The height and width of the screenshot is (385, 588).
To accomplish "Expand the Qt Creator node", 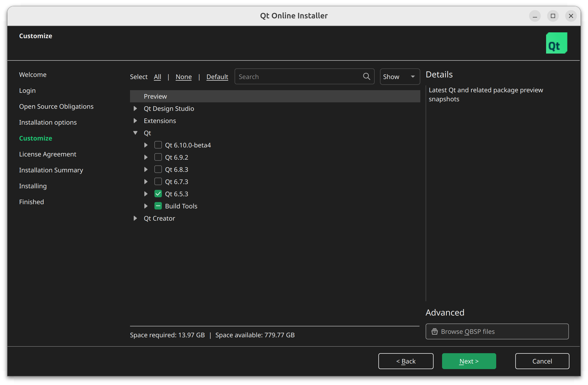I will 135,218.
